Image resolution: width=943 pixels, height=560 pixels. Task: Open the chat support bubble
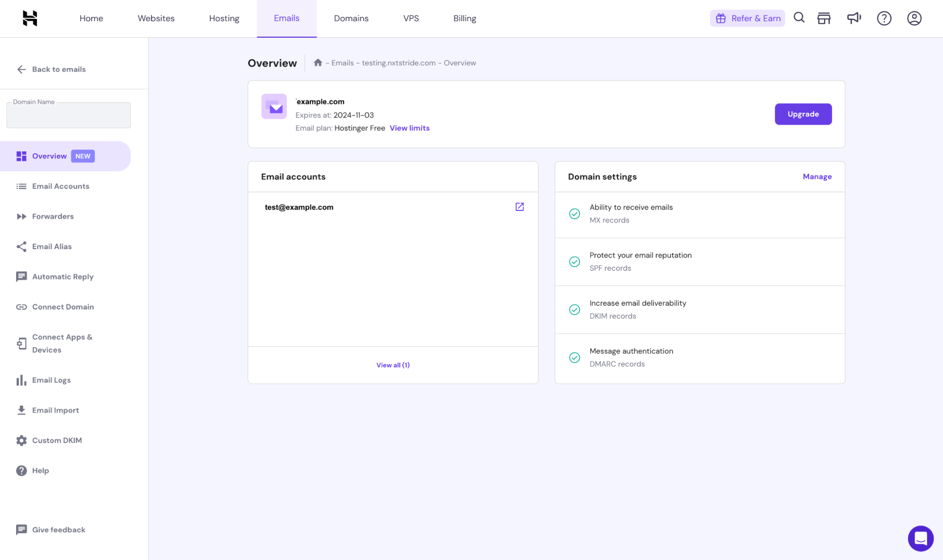[920, 538]
